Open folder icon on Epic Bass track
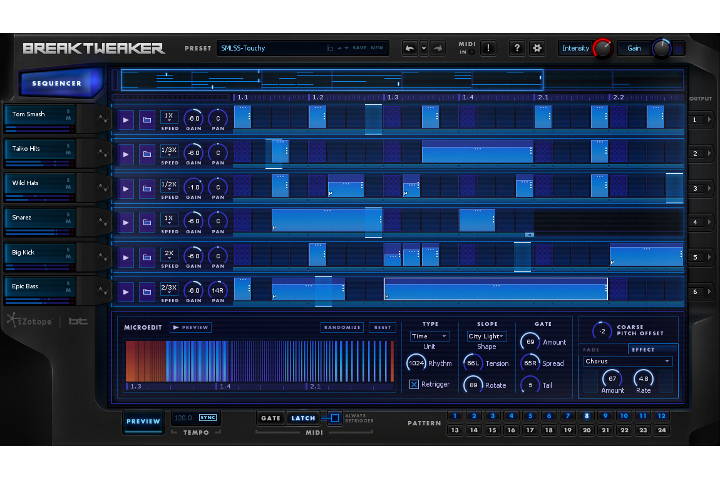Image resolution: width=720 pixels, height=480 pixels. (146, 291)
